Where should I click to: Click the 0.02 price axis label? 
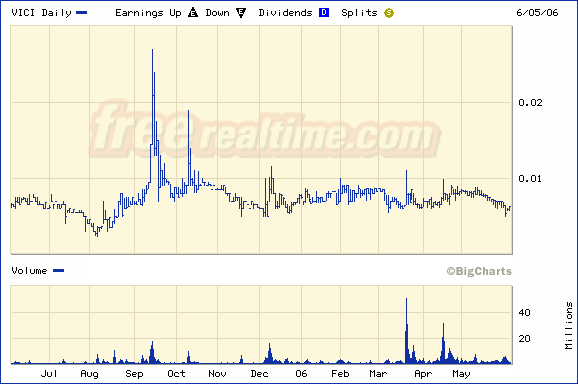[530, 102]
